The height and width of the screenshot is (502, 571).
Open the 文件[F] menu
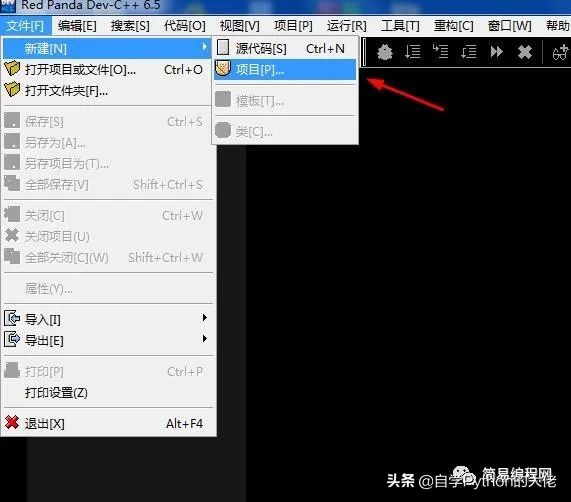25,26
